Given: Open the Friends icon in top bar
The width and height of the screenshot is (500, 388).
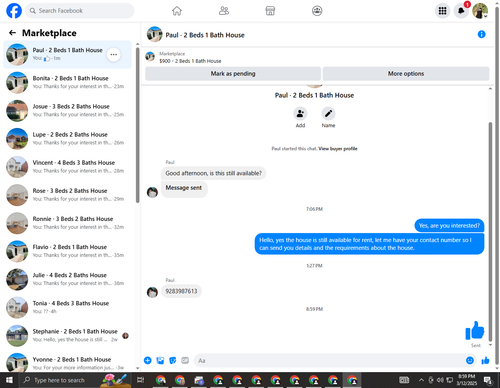Looking at the screenshot, I should click(224, 11).
